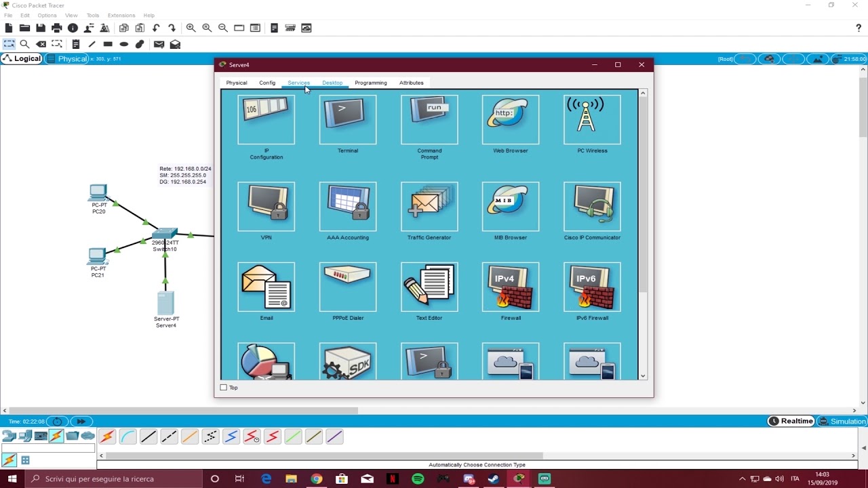868x488 pixels.
Task: Open the MIB Browser app
Action: [511, 206]
